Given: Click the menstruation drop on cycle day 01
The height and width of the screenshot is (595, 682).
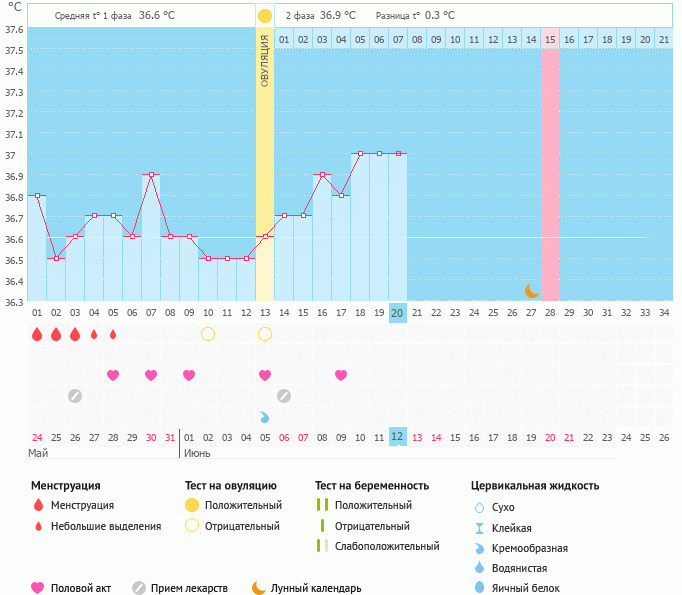Looking at the screenshot, I should 37,334.
